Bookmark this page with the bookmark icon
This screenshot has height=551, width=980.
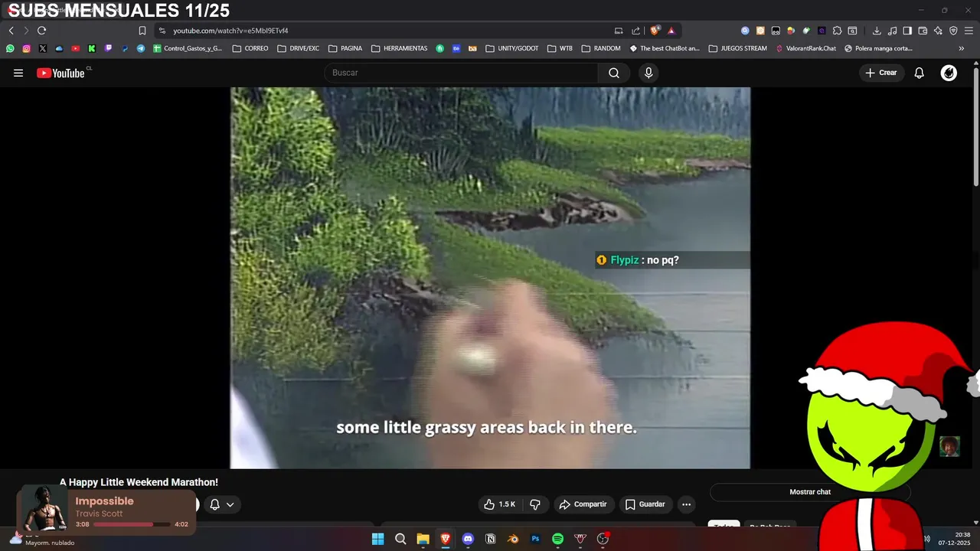click(142, 31)
